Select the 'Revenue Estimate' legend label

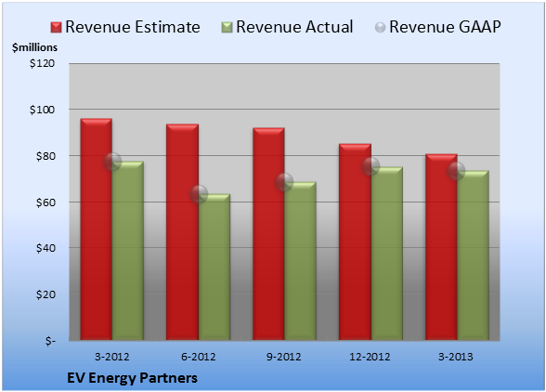[x=133, y=27]
